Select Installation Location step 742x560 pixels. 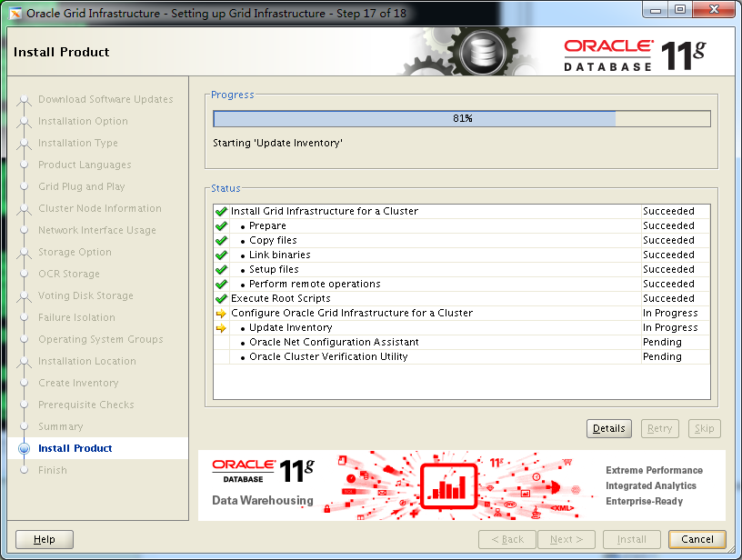click(87, 361)
